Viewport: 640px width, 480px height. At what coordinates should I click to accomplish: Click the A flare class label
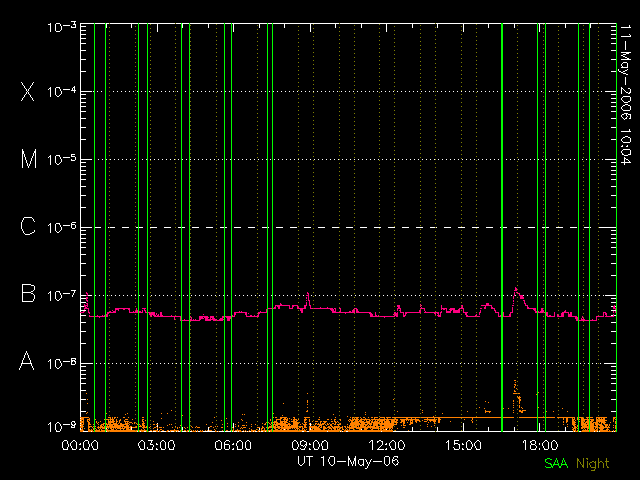[27, 361]
